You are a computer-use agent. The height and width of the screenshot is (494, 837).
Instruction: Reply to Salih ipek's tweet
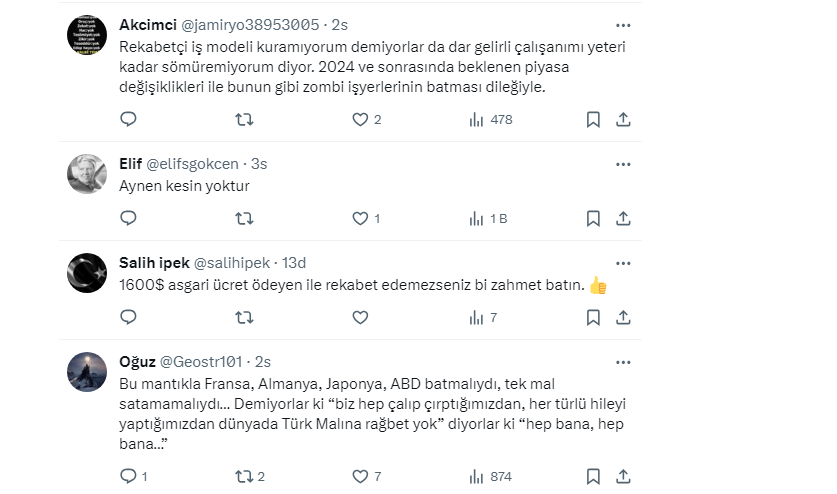(x=128, y=317)
